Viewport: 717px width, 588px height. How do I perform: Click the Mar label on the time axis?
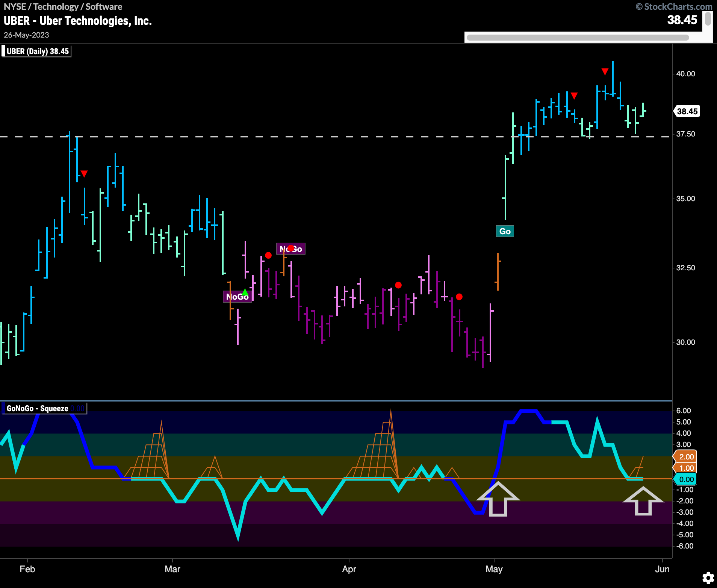172,569
